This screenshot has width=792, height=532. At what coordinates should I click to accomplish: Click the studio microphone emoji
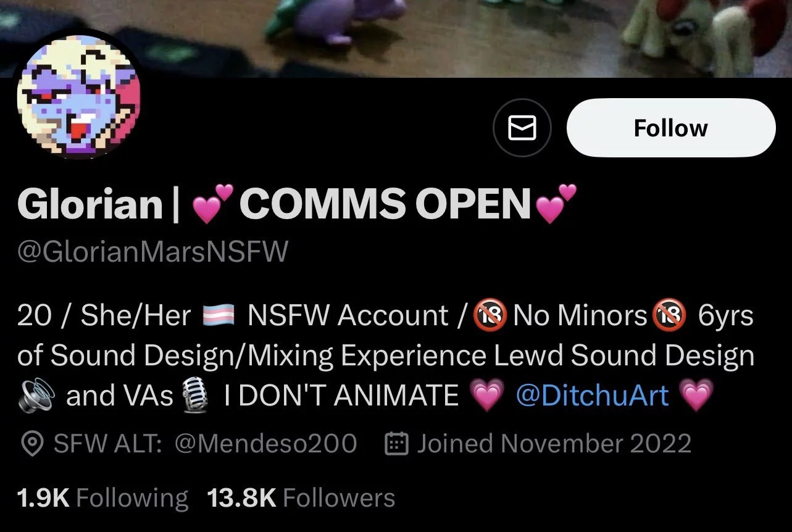(x=198, y=395)
